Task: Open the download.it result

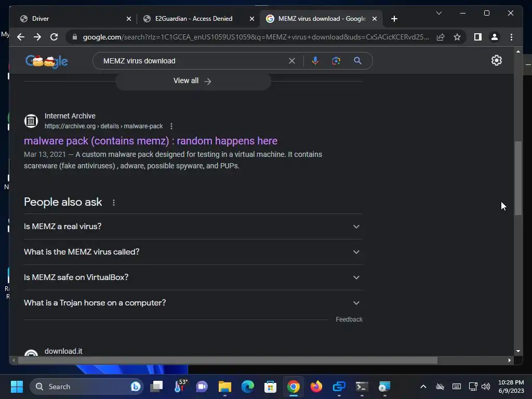Action: click(x=63, y=351)
